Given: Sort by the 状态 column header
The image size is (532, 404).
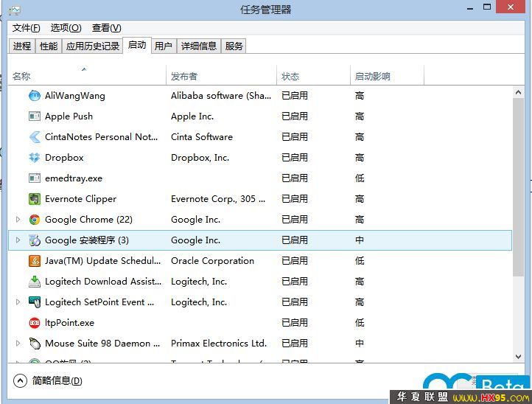Looking at the screenshot, I should (313, 76).
